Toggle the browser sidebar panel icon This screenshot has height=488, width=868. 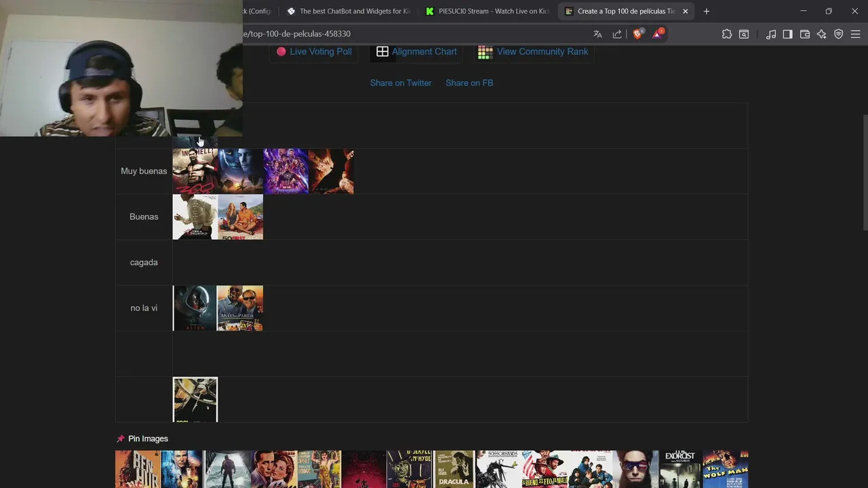[x=787, y=34]
